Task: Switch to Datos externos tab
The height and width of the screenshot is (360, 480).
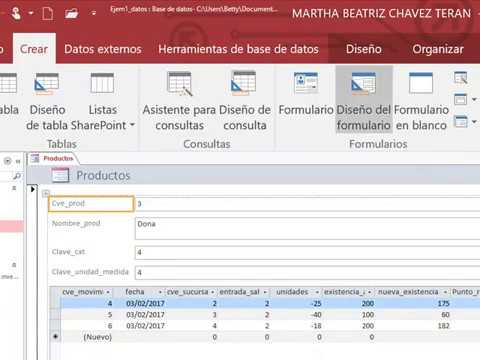Action: (x=103, y=49)
